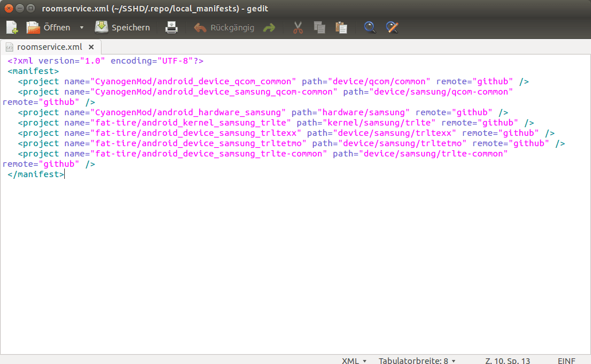
Task: Click "fat-tire/android_device_samsung_trltexx" name value
Action: pyautogui.click(x=196, y=133)
